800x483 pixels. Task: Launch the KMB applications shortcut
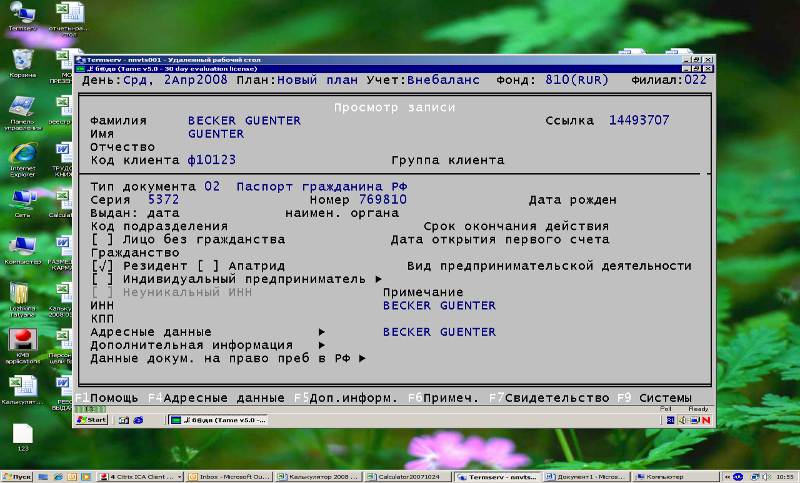click(x=22, y=346)
